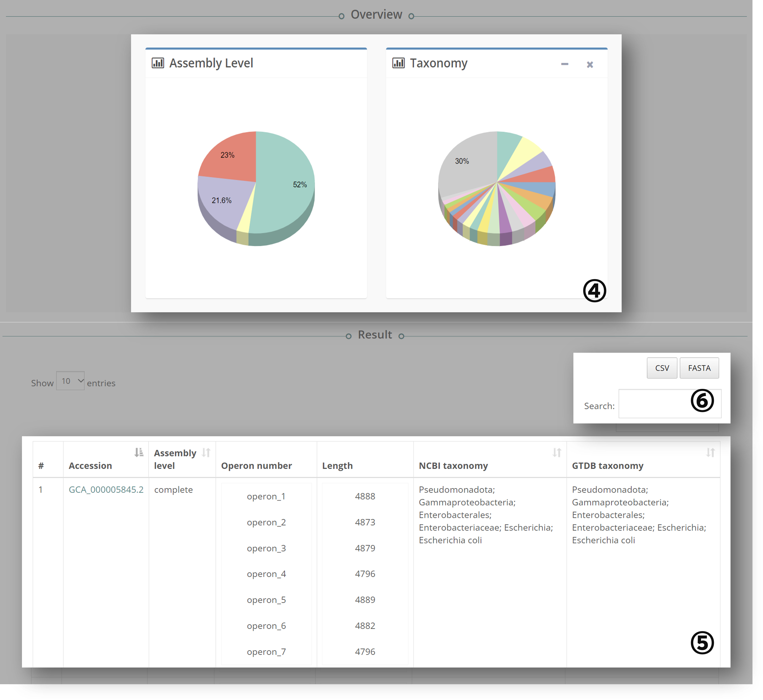Select operon_1 entry in table
The height and width of the screenshot is (700, 763).
(266, 496)
